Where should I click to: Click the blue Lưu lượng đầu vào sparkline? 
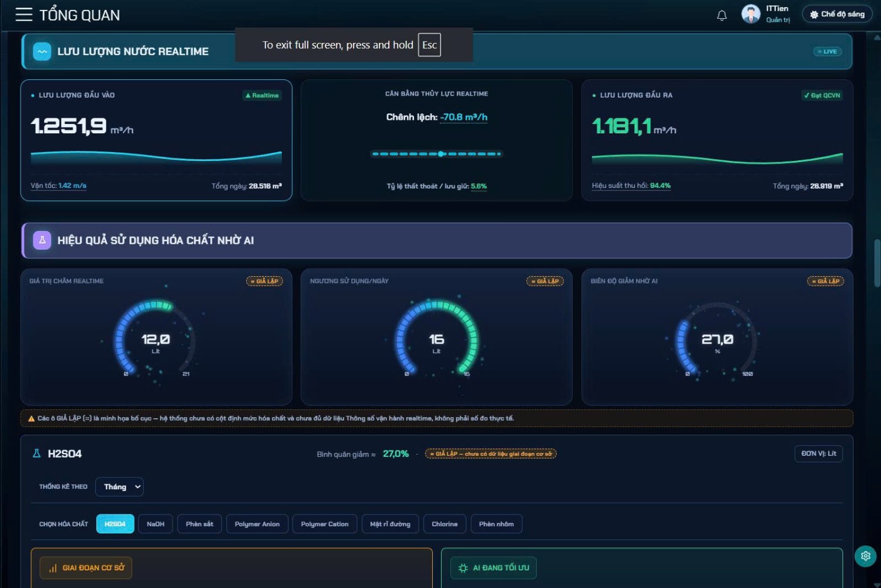156,156
